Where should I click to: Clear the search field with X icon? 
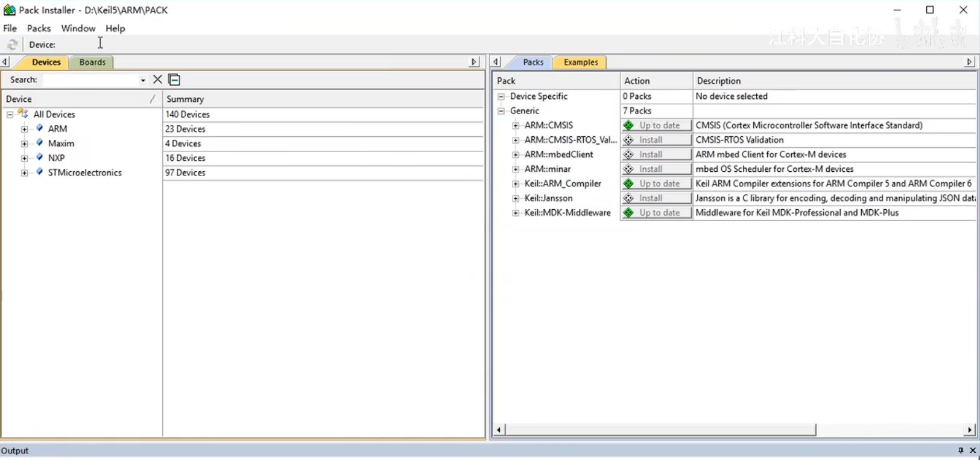tap(157, 80)
